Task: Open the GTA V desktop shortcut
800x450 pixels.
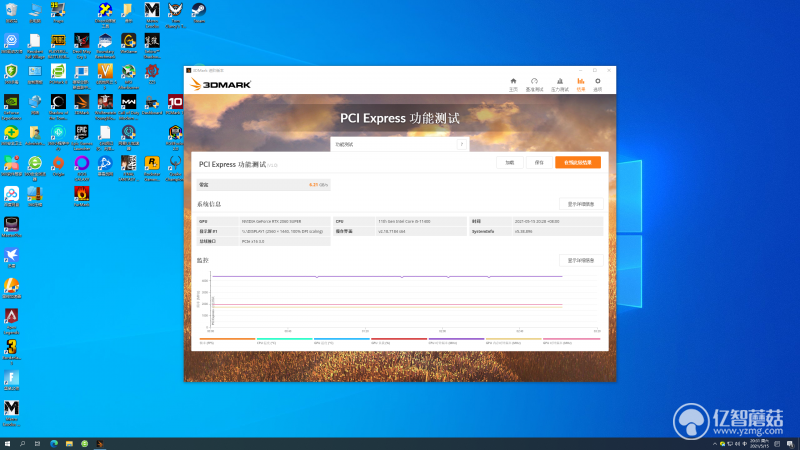Action: [x=105, y=76]
